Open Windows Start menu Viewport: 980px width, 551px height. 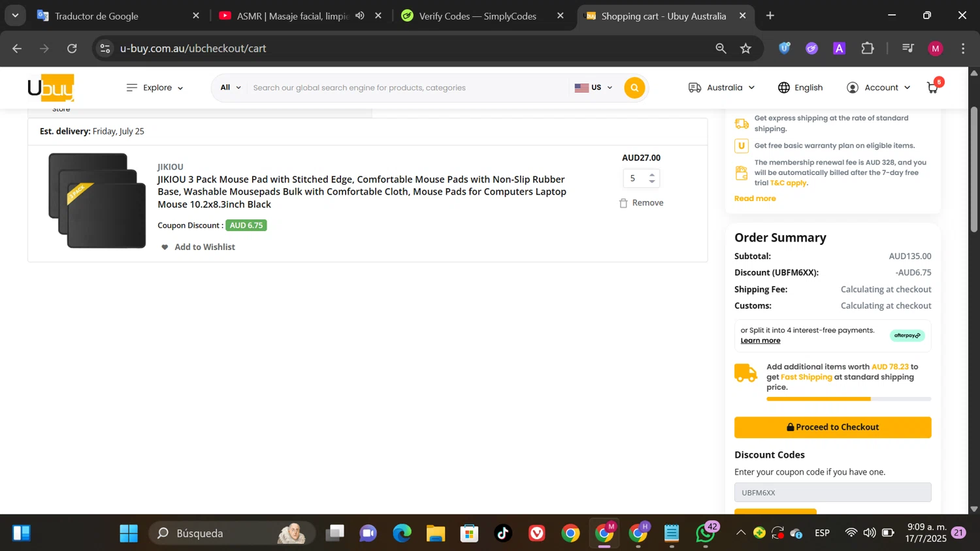click(x=129, y=533)
